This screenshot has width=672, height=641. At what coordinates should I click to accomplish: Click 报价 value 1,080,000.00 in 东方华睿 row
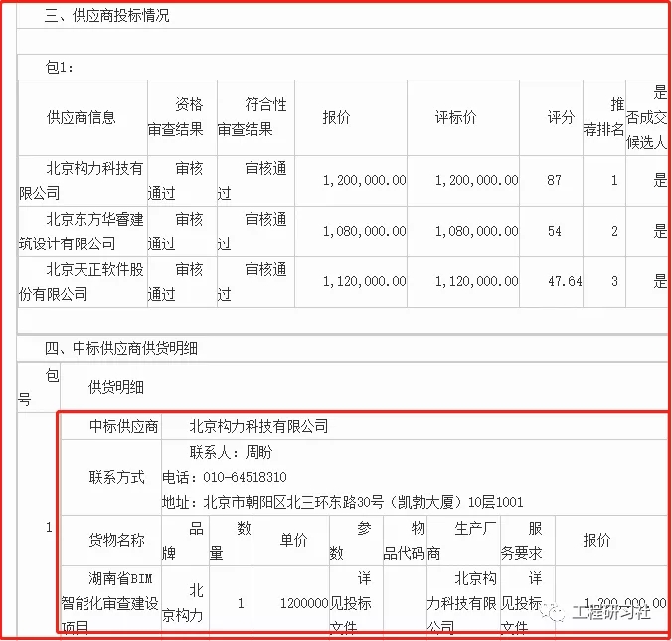click(364, 232)
